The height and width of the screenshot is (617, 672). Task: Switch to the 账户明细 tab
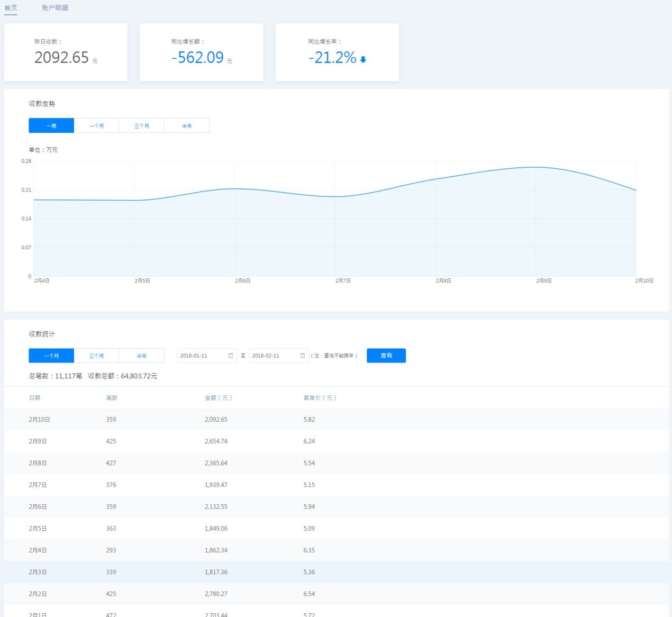point(55,8)
